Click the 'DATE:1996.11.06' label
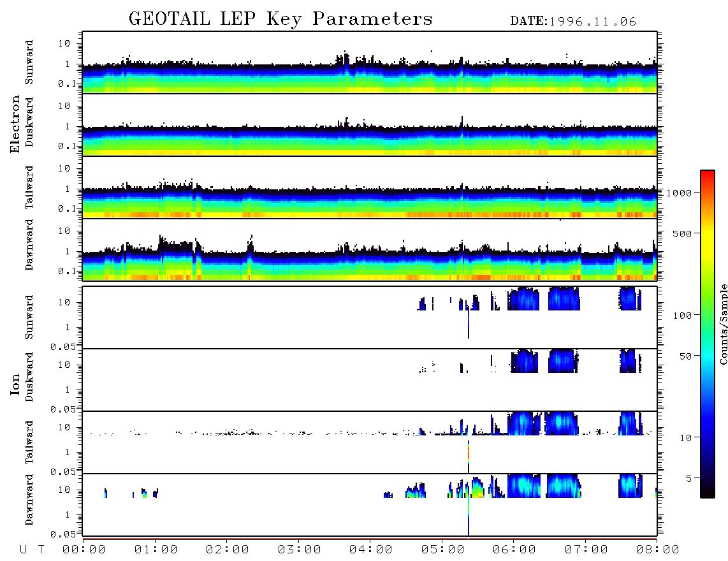The height and width of the screenshot is (561, 728). (573, 22)
